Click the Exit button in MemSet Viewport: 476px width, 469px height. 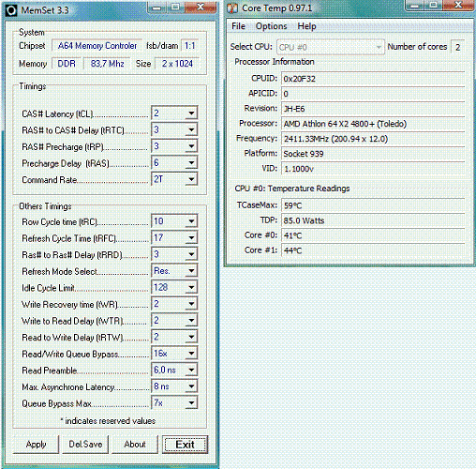(185, 445)
